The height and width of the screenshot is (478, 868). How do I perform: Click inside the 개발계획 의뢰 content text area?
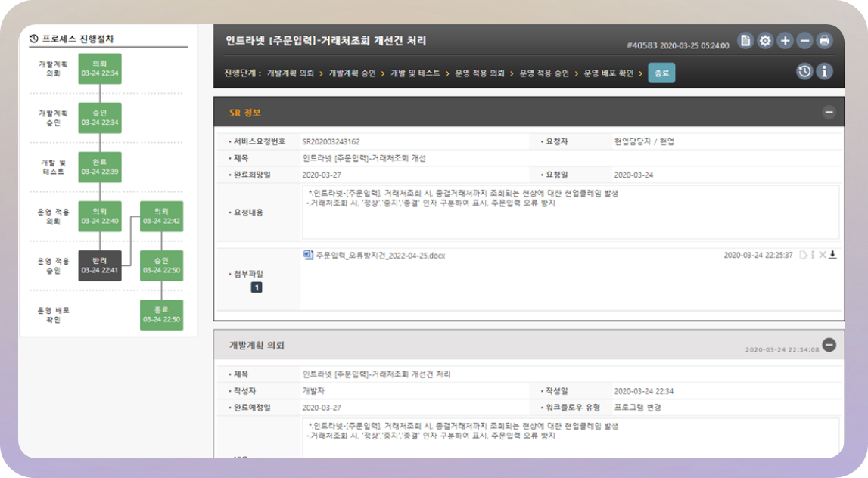571,438
